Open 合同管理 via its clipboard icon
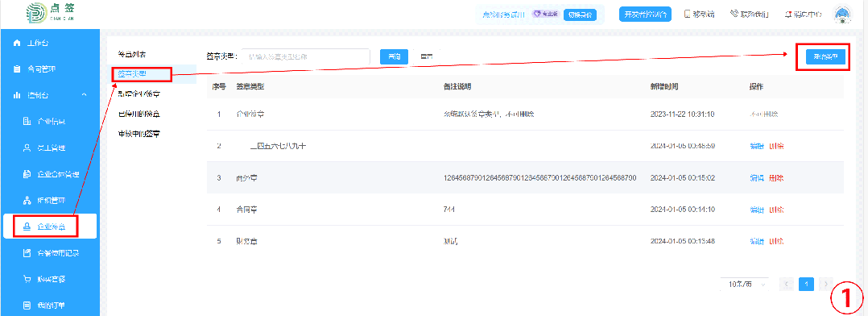Image resolution: width=868 pixels, height=316 pixels. [x=17, y=69]
